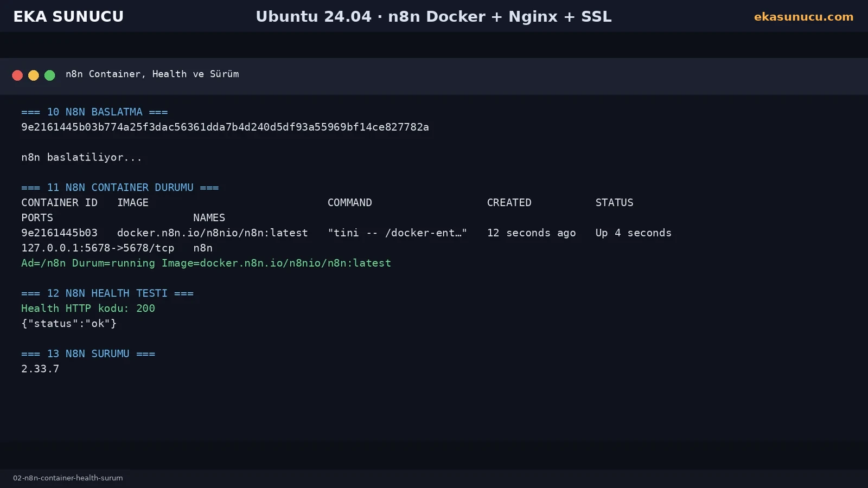This screenshot has height=488, width=868.
Task: Click version number 2.33.7
Action: click(40, 369)
